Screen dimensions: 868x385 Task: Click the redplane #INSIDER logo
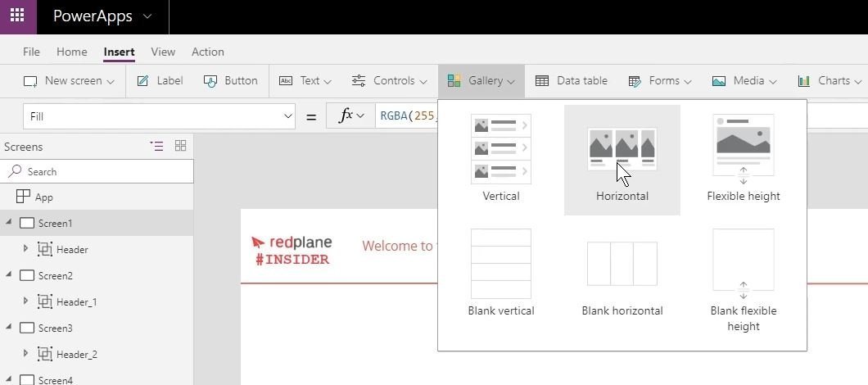pyautogui.click(x=292, y=251)
